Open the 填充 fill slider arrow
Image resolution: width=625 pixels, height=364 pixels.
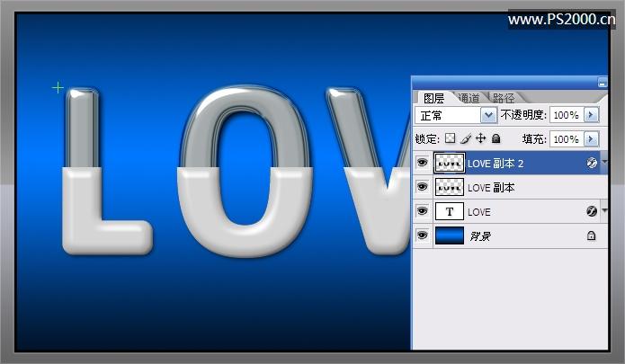pyautogui.click(x=591, y=139)
